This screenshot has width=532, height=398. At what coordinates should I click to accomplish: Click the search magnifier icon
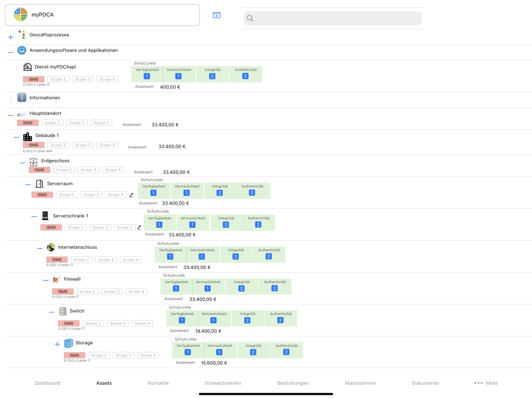[x=250, y=18]
